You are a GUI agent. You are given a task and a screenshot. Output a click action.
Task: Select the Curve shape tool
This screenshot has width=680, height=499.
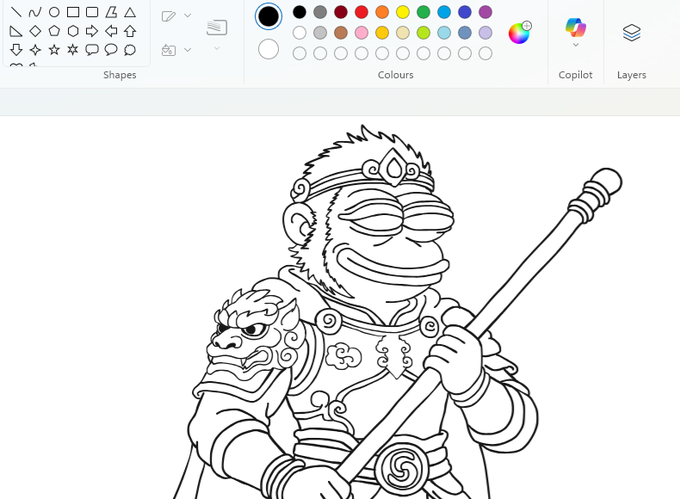tap(35, 12)
